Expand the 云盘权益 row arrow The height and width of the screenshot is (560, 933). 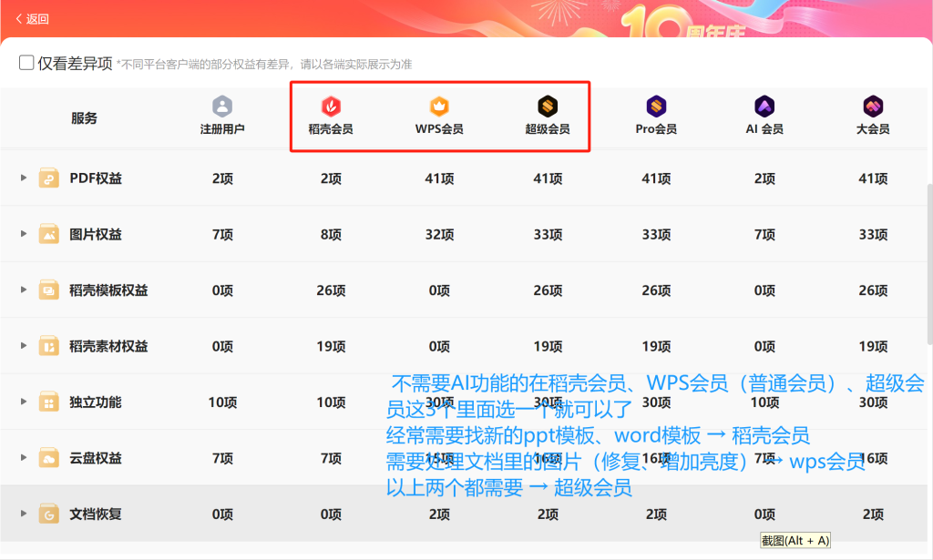[23, 457]
